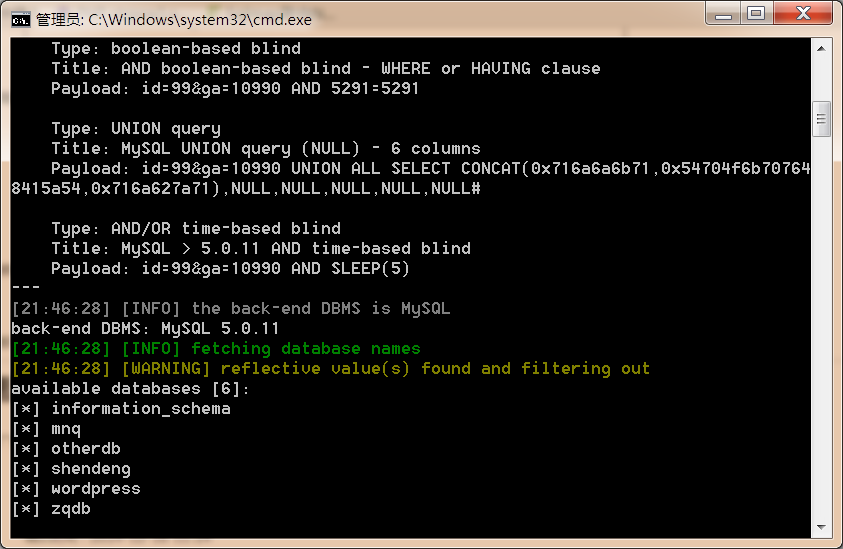Viewport: 843px width, 549px height.
Task: Click the 'AND 5291=5291' payload line
Action: 235,88
